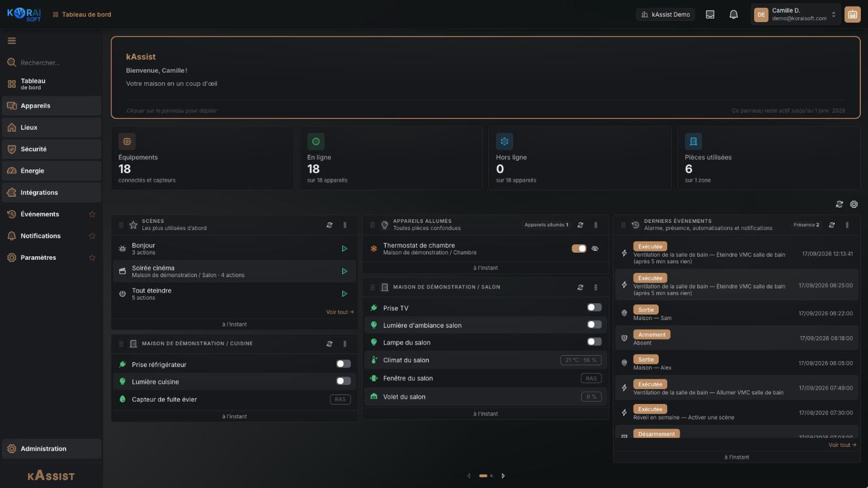Click in the Rechercher search field

(x=51, y=63)
